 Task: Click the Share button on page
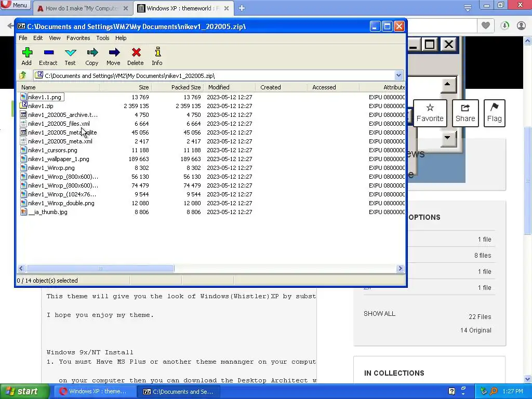[x=465, y=113]
